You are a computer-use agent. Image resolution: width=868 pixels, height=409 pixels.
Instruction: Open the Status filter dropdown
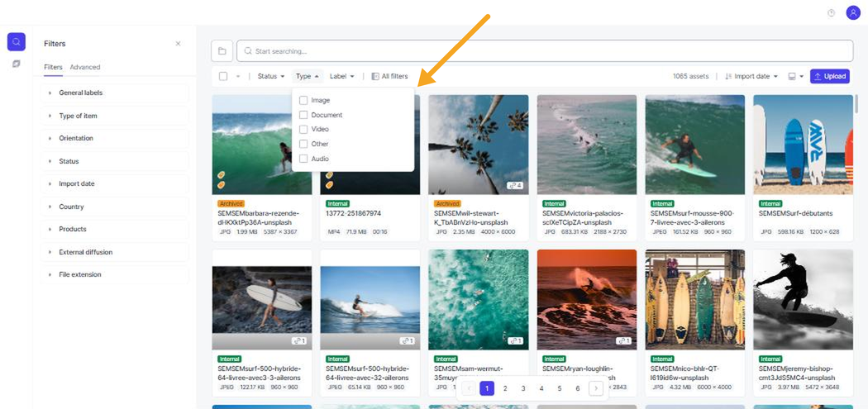click(270, 76)
